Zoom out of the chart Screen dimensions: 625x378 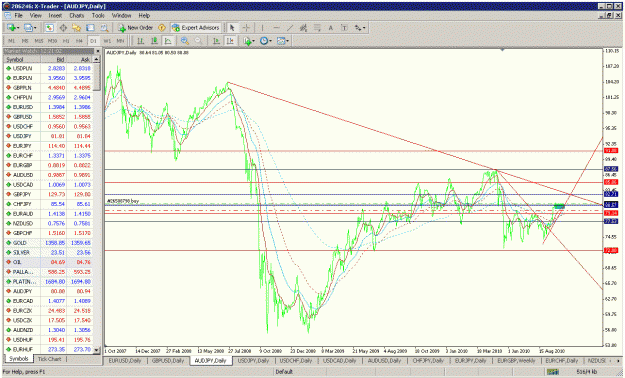point(198,41)
